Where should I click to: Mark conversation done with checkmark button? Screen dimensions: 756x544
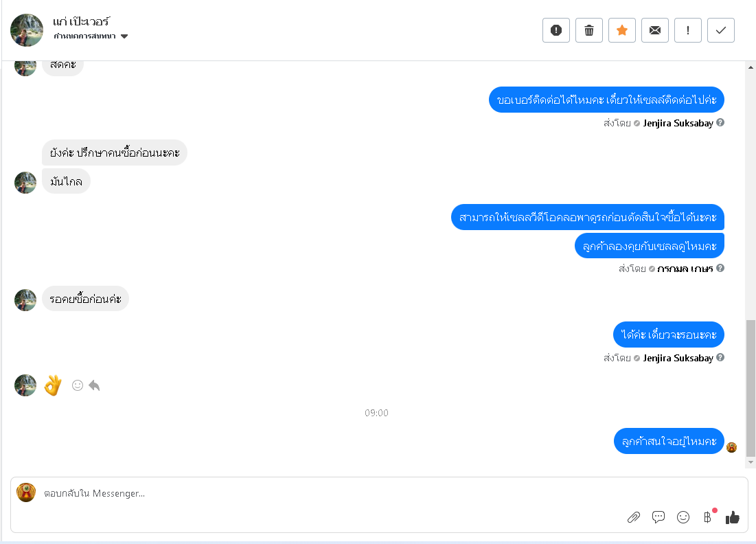pyautogui.click(x=721, y=30)
